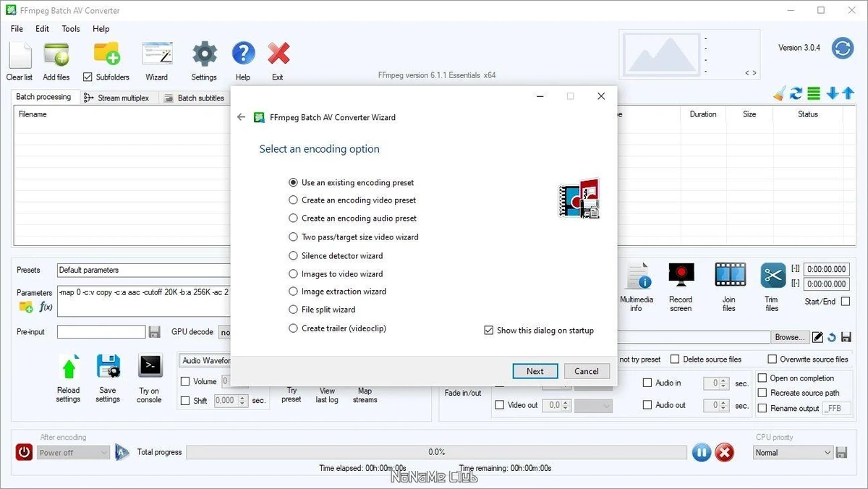Click Cancel in the wizard
The height and width of the screenshot is (489, 868).
[x=587, y=371]
